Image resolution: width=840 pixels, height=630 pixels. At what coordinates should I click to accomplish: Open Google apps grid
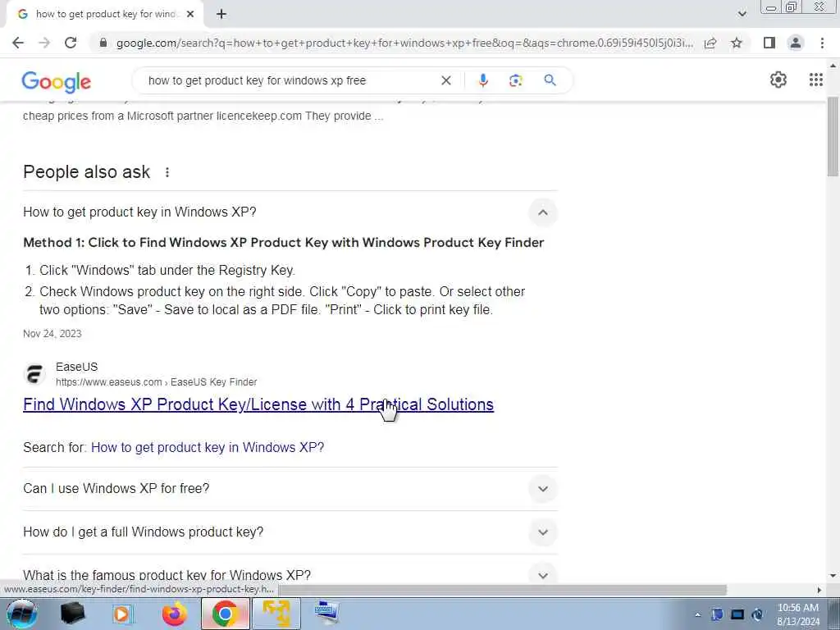(816, 80)
